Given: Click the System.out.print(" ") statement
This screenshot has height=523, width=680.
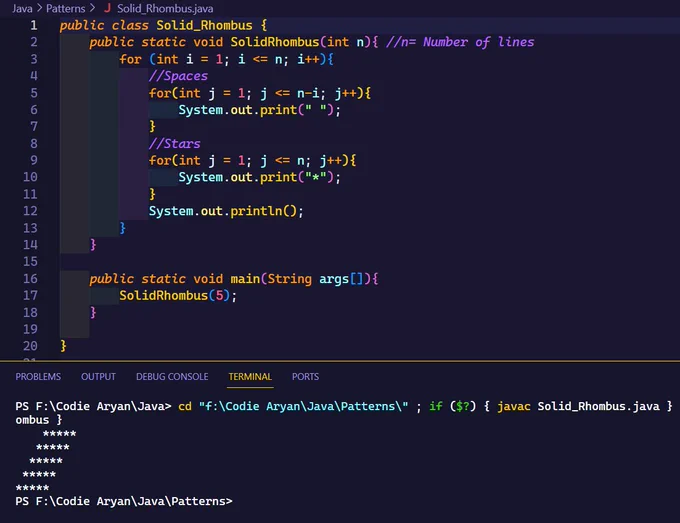Looking at the screenshot, I should point(259,110).
